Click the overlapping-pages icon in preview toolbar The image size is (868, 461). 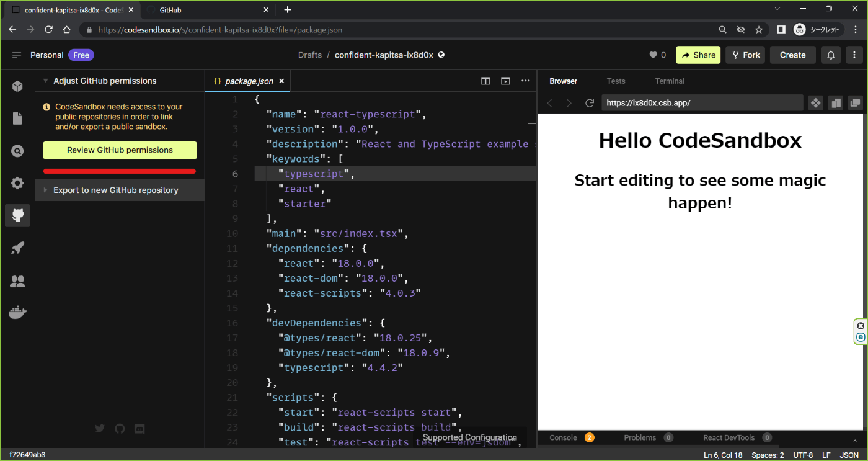coord(836,103)
